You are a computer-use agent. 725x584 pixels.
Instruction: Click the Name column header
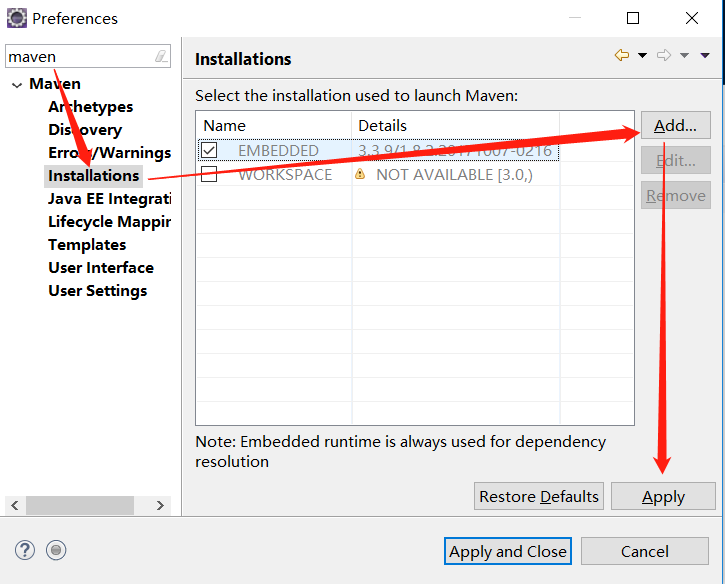click(274, 125)
